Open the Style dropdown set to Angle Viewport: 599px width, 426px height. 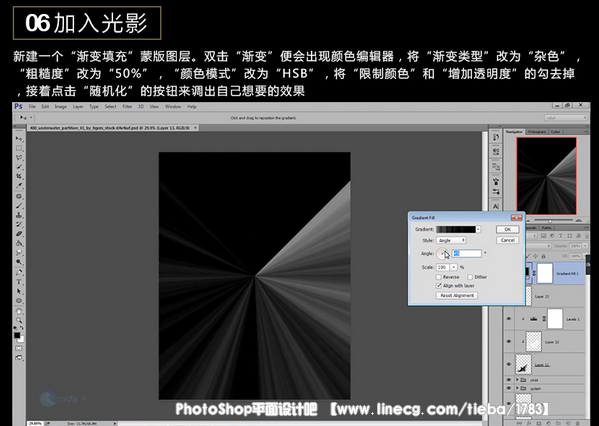pos(451,240)
